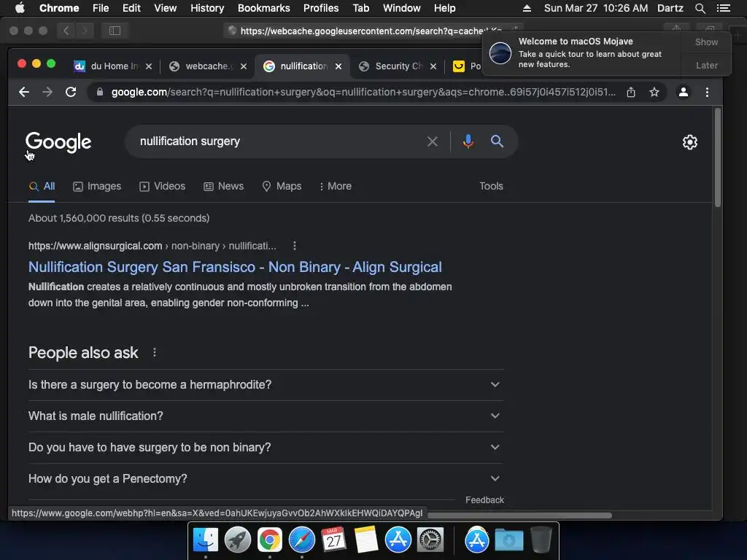Expand 'How do you get a Penectomy?' question
Image resolution: width=747 pixels, height=560 pixels.
266,479
